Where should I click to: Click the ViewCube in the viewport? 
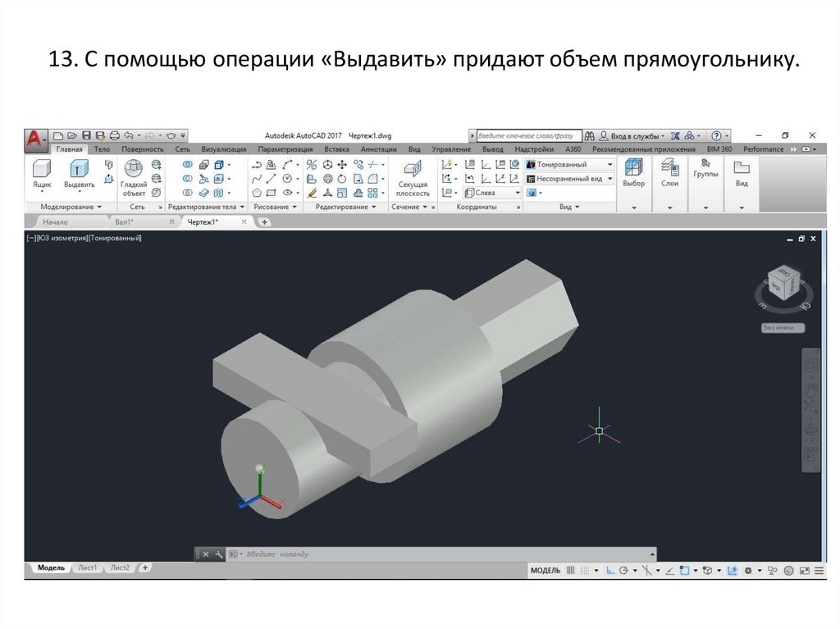coord(783,281)
